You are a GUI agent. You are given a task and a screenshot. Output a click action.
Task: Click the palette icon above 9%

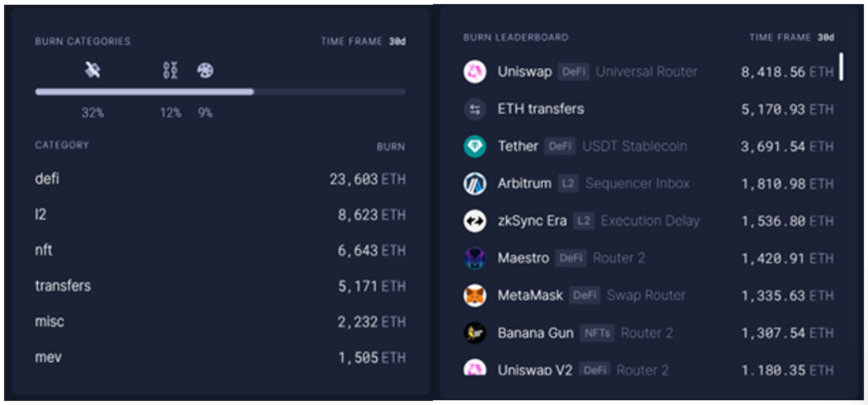tap(205, 70)
